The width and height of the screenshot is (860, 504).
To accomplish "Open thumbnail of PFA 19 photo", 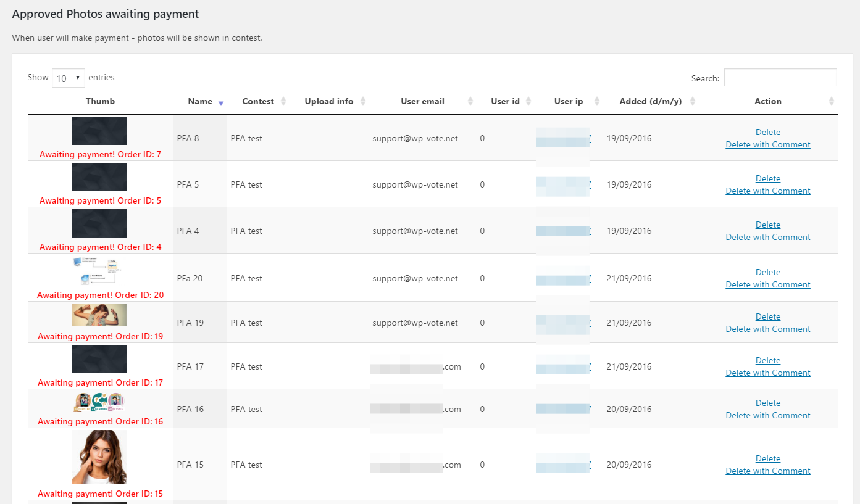I will tap(99, 315).
